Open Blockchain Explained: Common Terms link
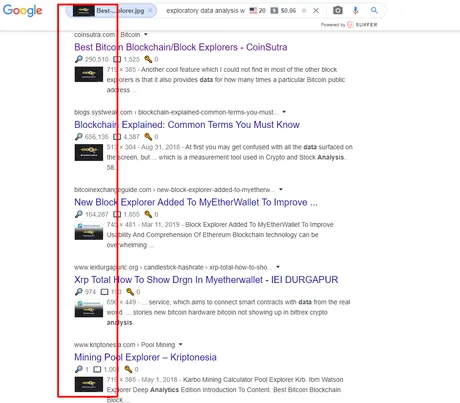The width and height of the screenshot is (460, 403). point(187,125)
